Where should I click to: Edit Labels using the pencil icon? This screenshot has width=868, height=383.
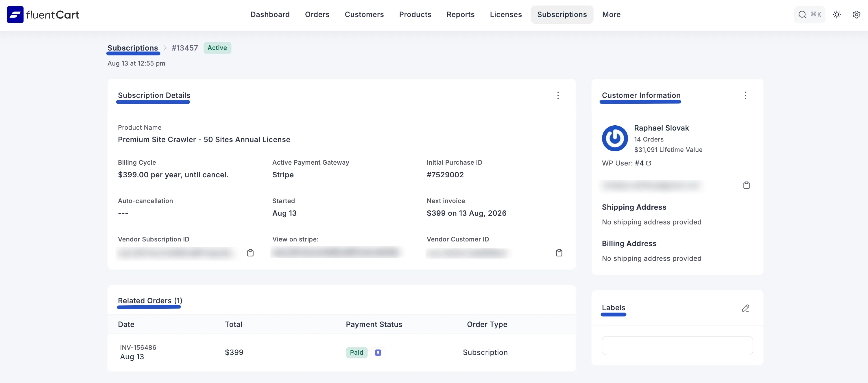point(746,308)
